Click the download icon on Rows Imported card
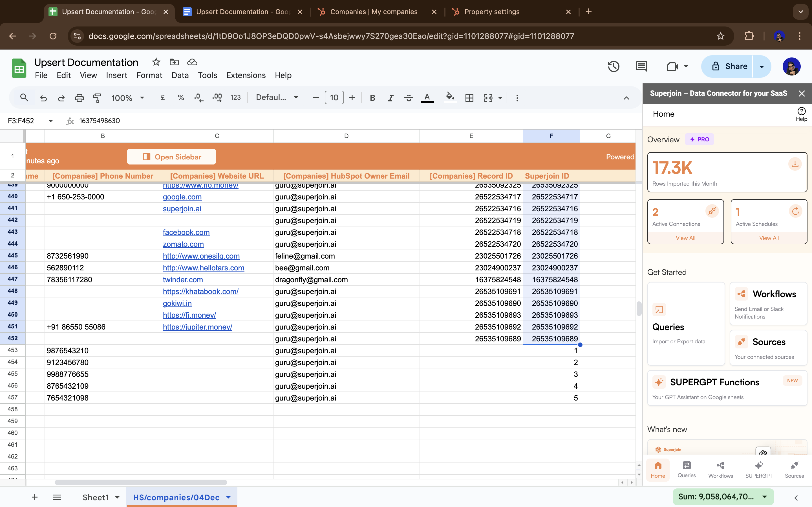Image resolution: width=812 pixels, height=507 pixels. pyautogui.click(x=795, y=164)
